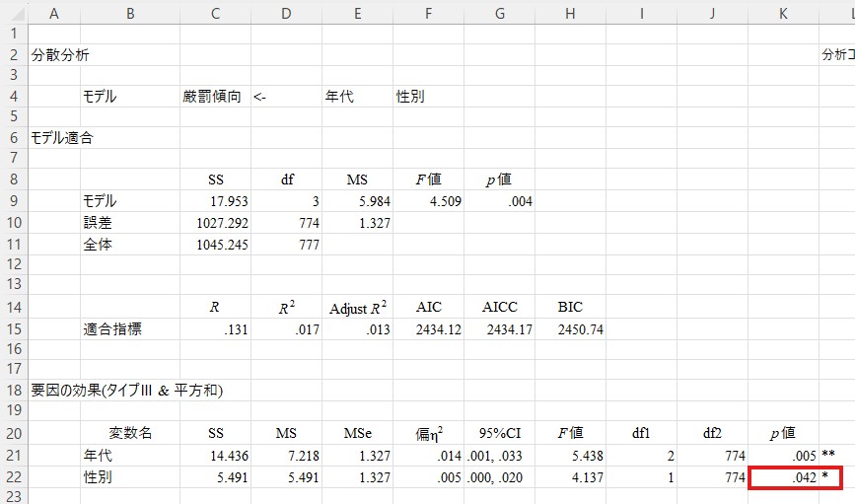The image size is (855, 504).
Task: Select the row 22 header
Action: tap(14, 477)
